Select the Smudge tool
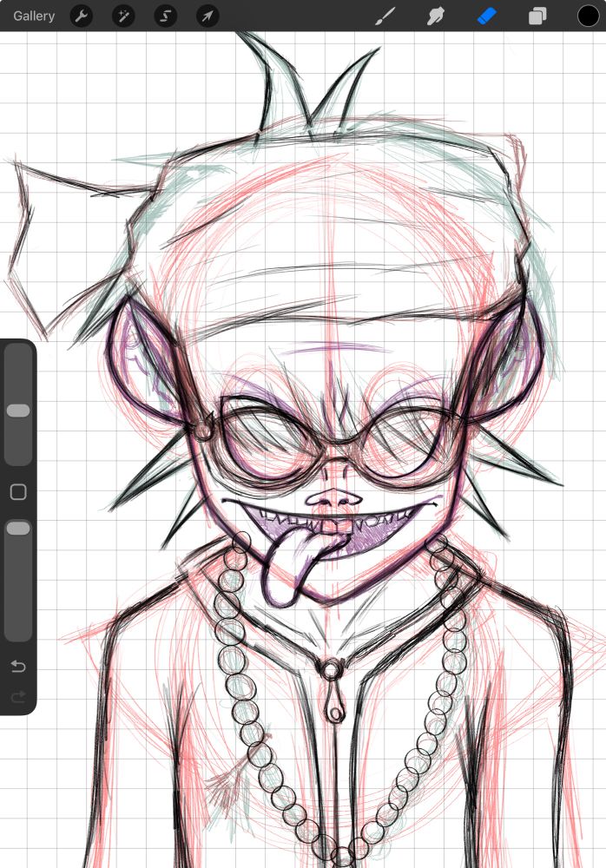 436,16
